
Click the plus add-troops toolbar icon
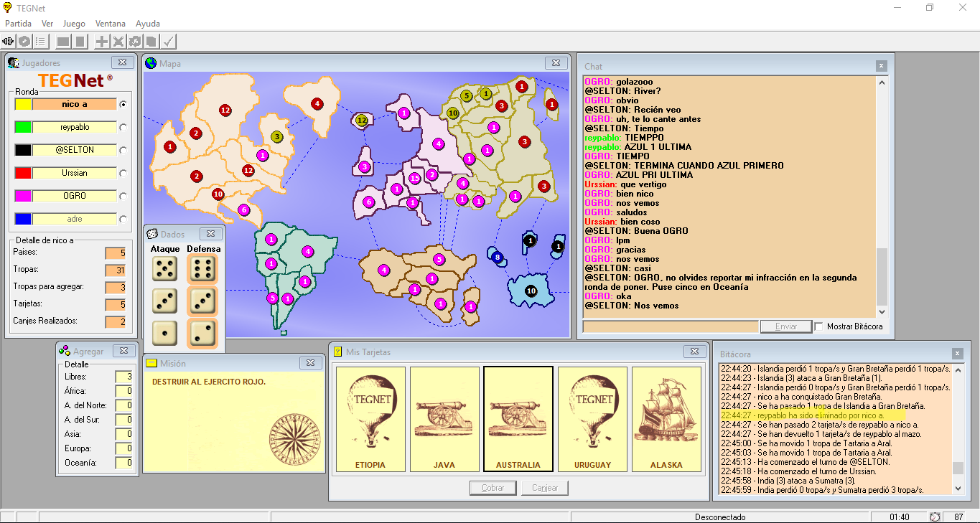point(103,42)
